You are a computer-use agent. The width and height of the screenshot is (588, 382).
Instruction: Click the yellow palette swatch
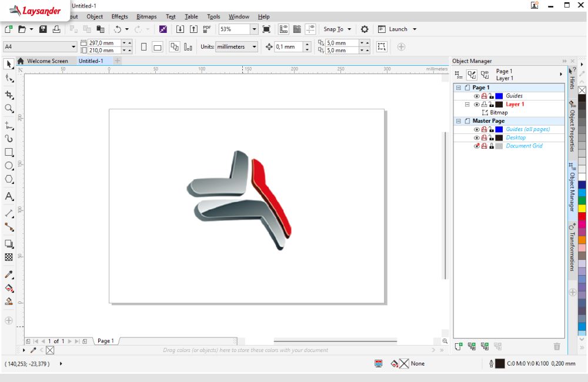582,208
